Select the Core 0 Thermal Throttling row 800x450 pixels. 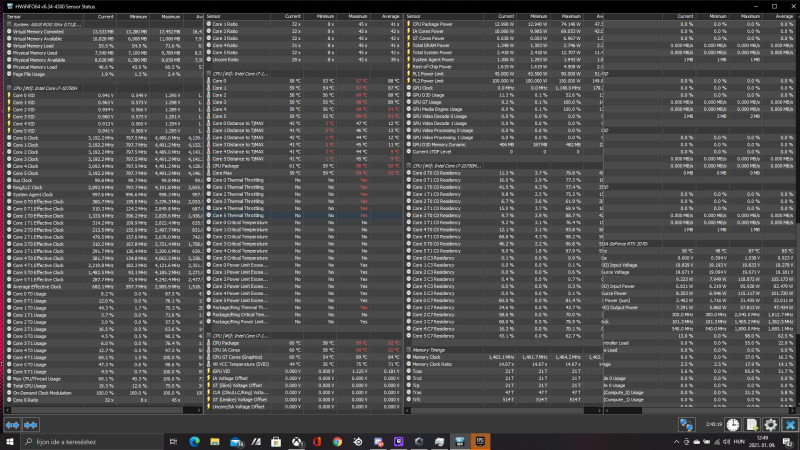click(x=304, y=180)
